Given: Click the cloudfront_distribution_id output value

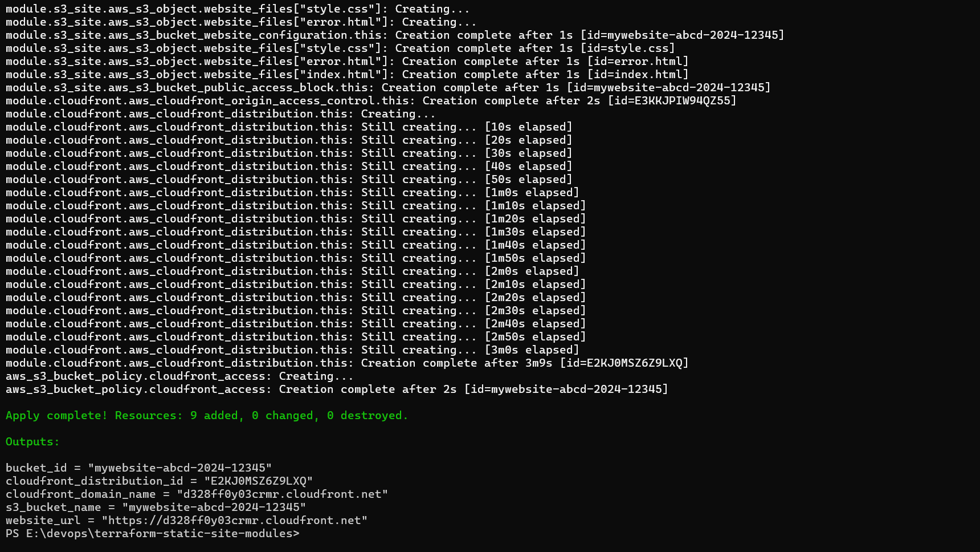Looking at the screenshot, I should pos(258,481).
